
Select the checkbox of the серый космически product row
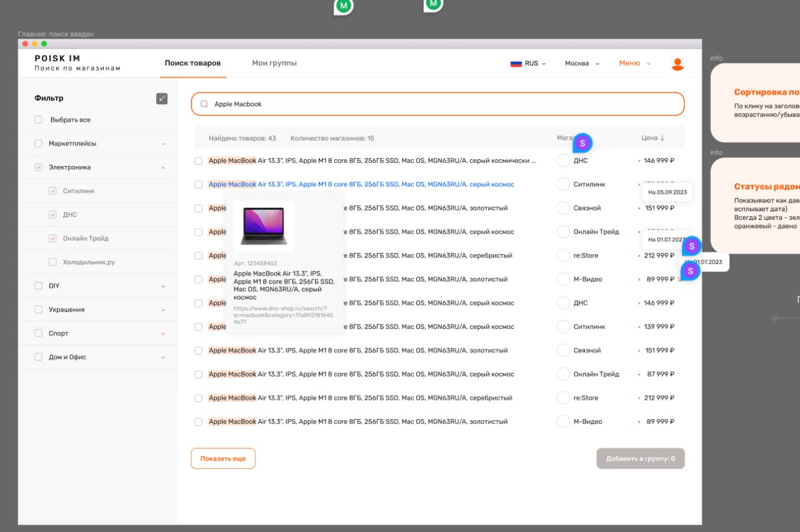[x=198, y=161]
